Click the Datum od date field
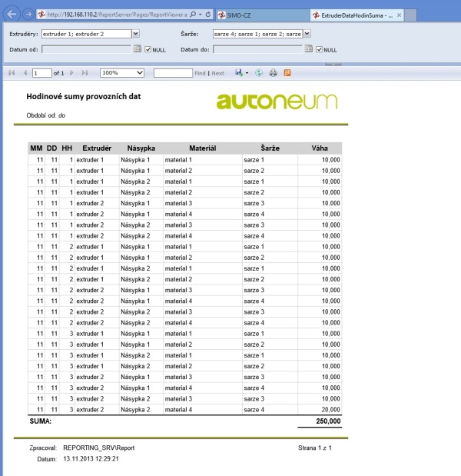Screen dimensions: 461x476 tap(86, 49)
